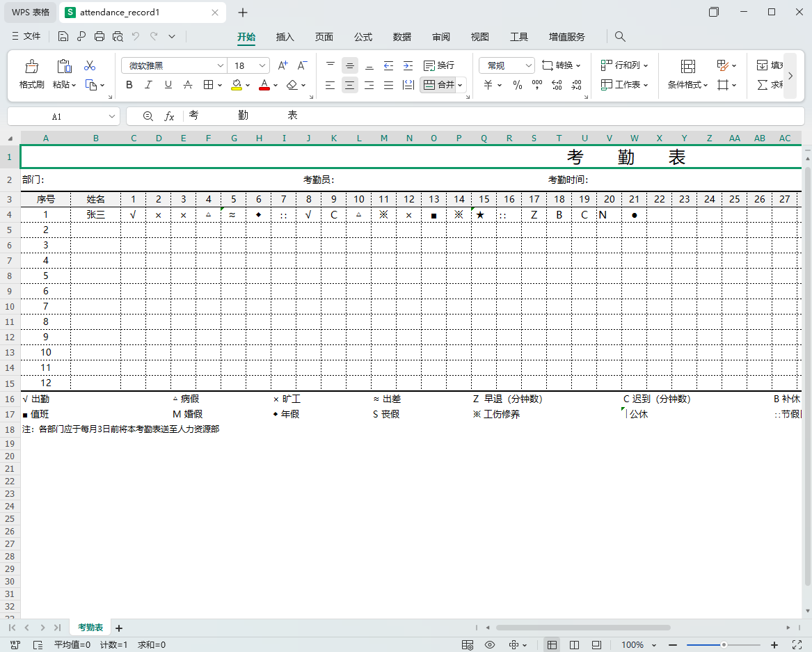Increase font size with A+ icon
The height and width of the screenshot is (652, 812).
pos(282,65)
